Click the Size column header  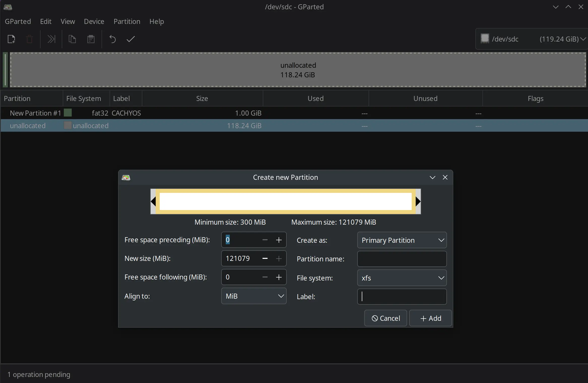click(202, 98)
